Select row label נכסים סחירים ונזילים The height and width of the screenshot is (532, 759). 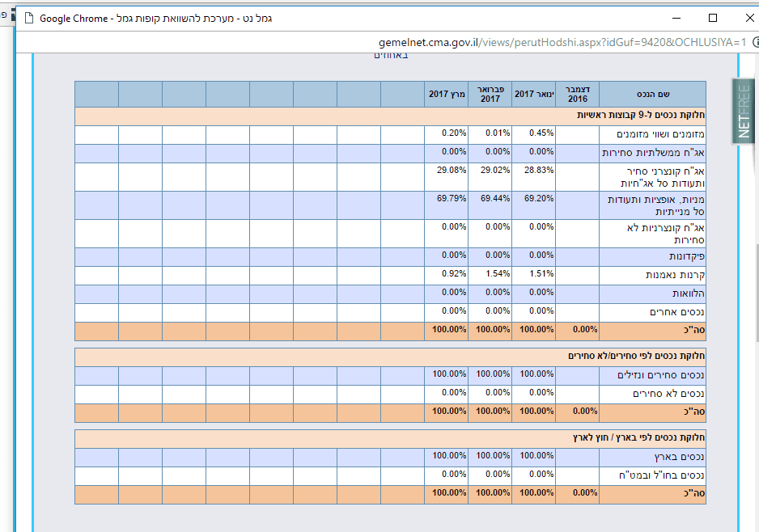point(661,375)
